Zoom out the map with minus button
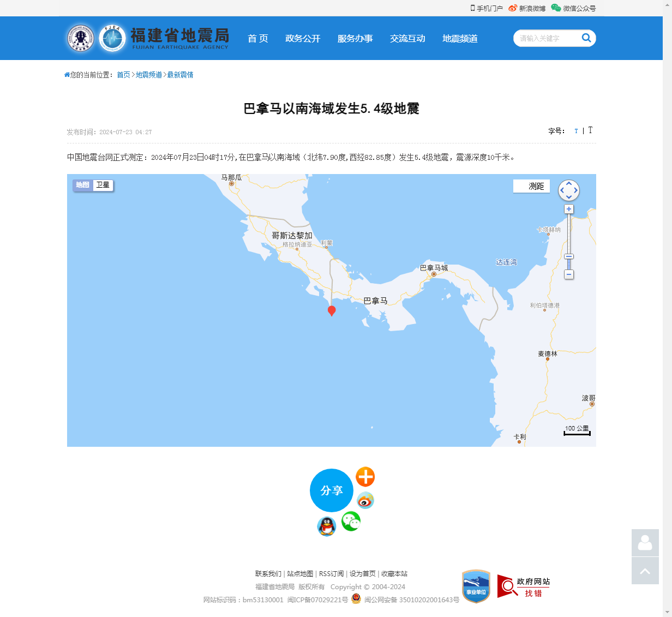672x617 pixels. (569, 274)
